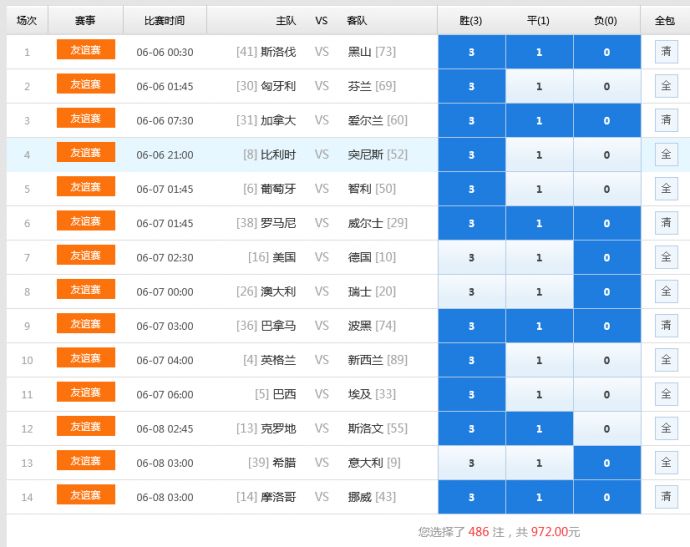This screenshot has width=690, height=547.
Task: Click 清 button for match 6 row
Action: (666, 223)
